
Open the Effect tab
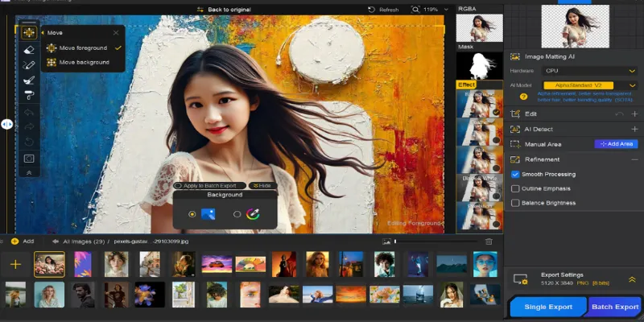click(466, 85)
